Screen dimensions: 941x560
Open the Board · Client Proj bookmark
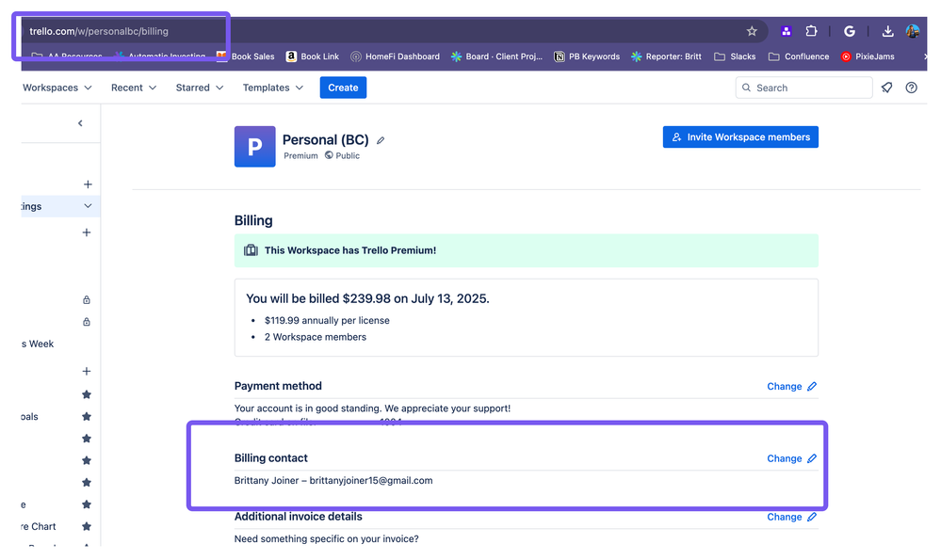pyautogui.click(x=497, y=56)
